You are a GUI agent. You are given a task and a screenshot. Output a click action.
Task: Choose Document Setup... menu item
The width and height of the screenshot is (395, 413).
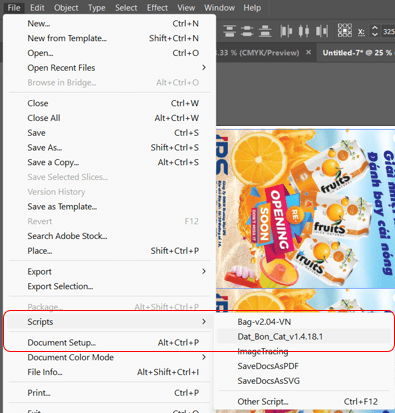point(110,343)
